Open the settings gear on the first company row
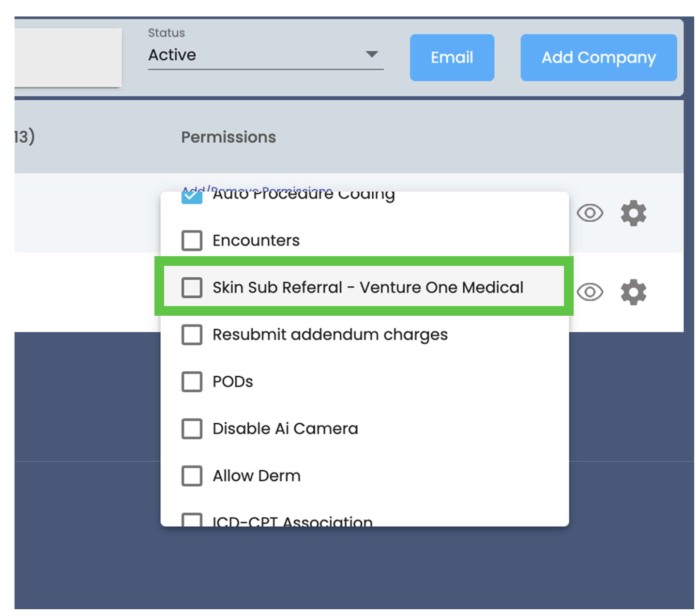This screenshot has width=700, height=616. click(634, 213)
